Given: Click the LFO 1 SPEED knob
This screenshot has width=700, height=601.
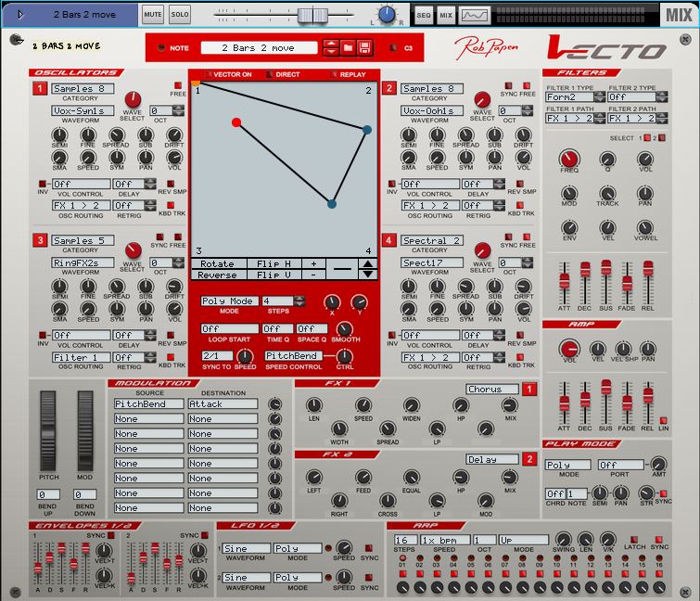Looking at the screenshot, I should (343, 547).
